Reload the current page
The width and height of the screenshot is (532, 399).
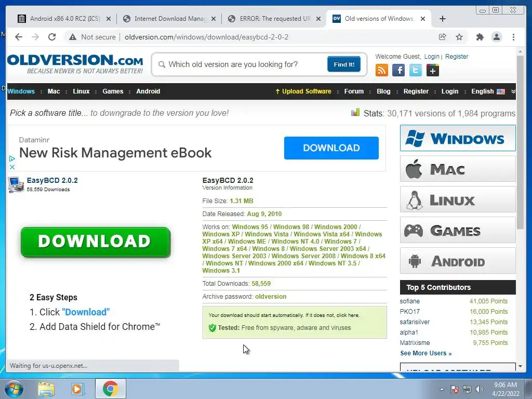(x=52, y=37)
